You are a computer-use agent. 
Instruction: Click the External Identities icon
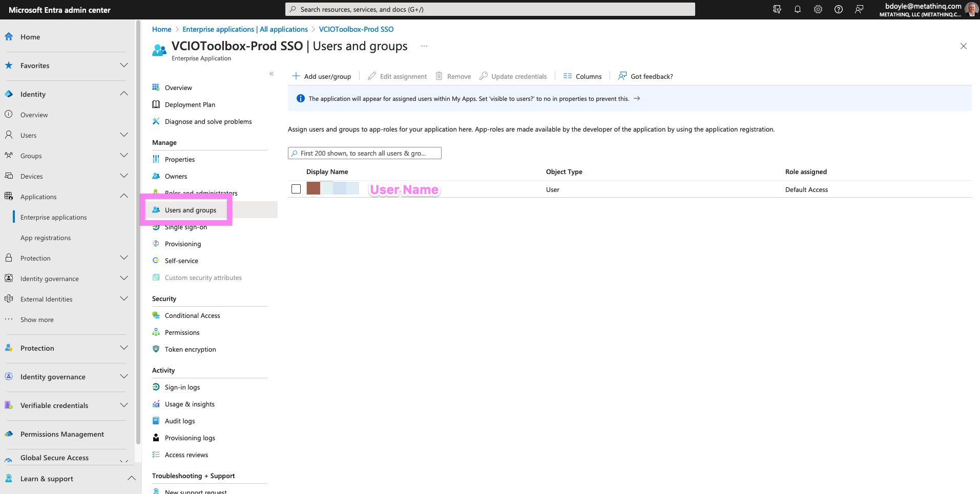(9, 298)
